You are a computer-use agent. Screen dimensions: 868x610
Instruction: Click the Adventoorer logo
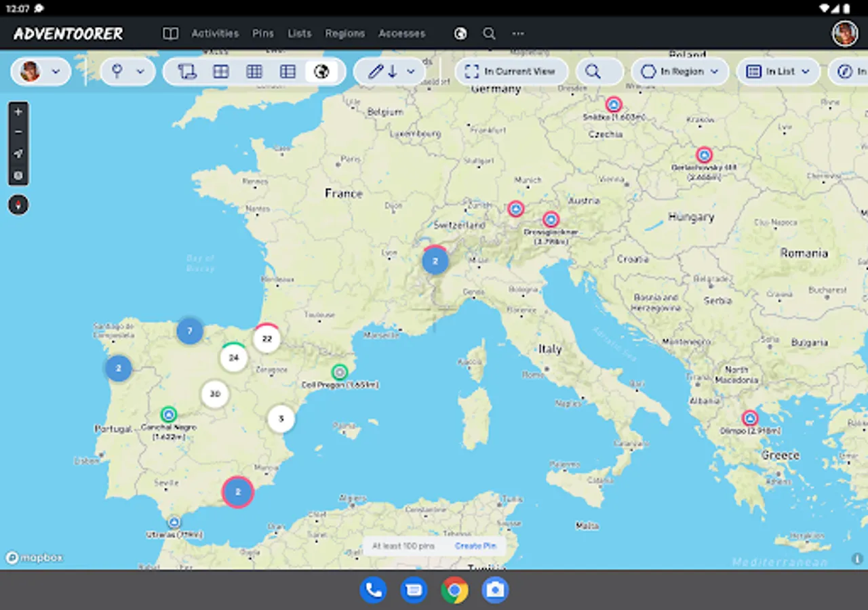tap(68, 33)
